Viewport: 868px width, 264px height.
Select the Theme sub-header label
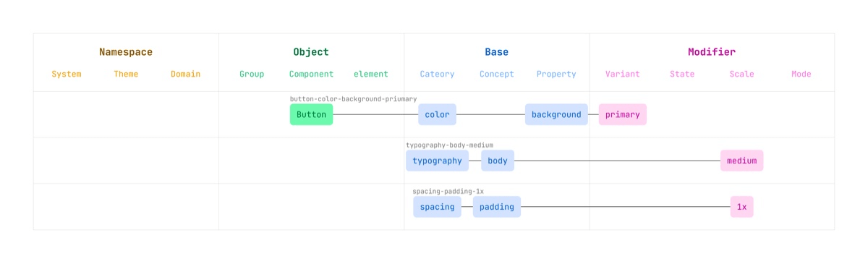(126, 74)
